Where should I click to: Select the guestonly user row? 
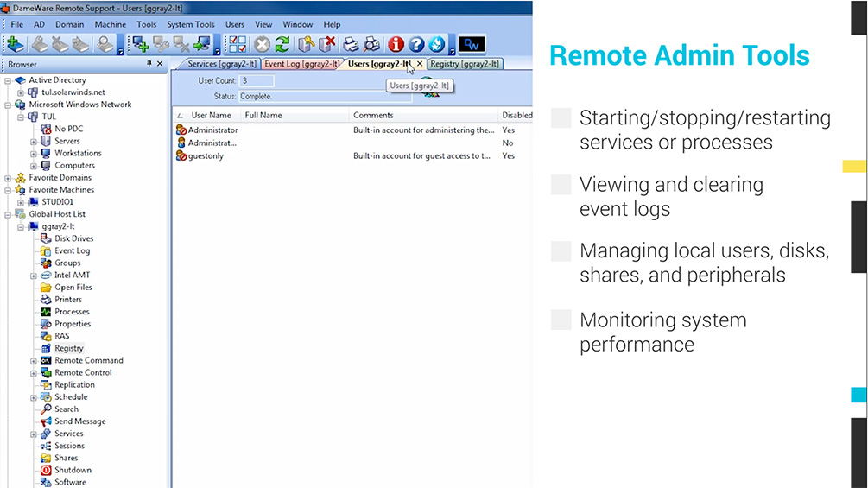(353, 156)
